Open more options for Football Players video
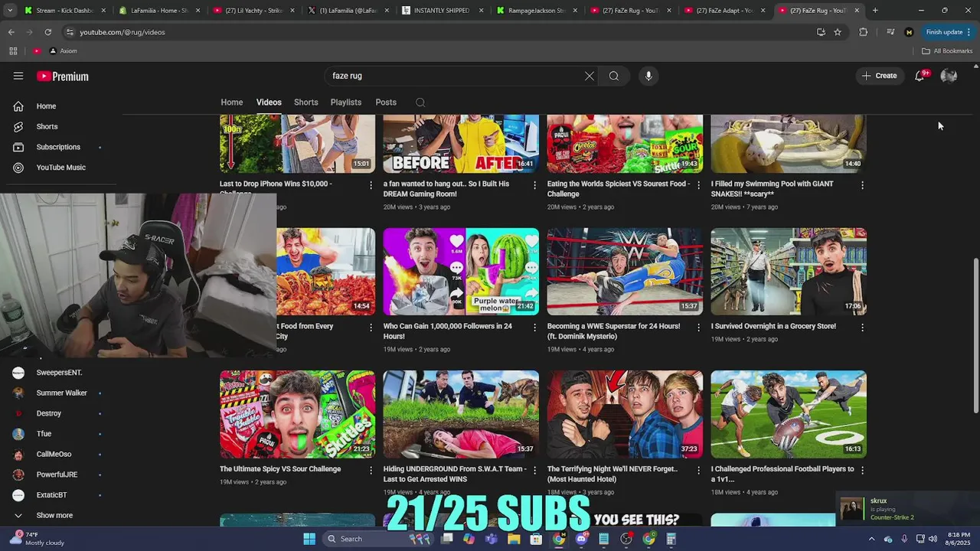Screen dimensions: 980x551 coord(862,470)
